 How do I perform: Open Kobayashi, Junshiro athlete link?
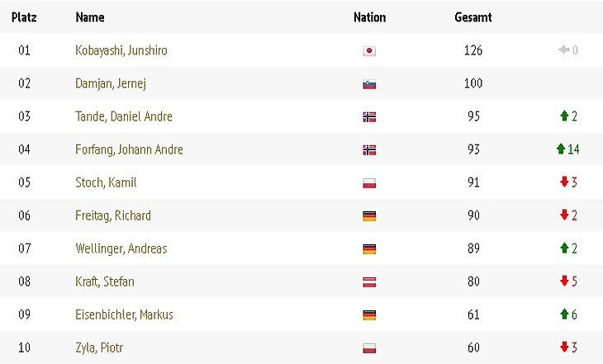coord(121,50)
